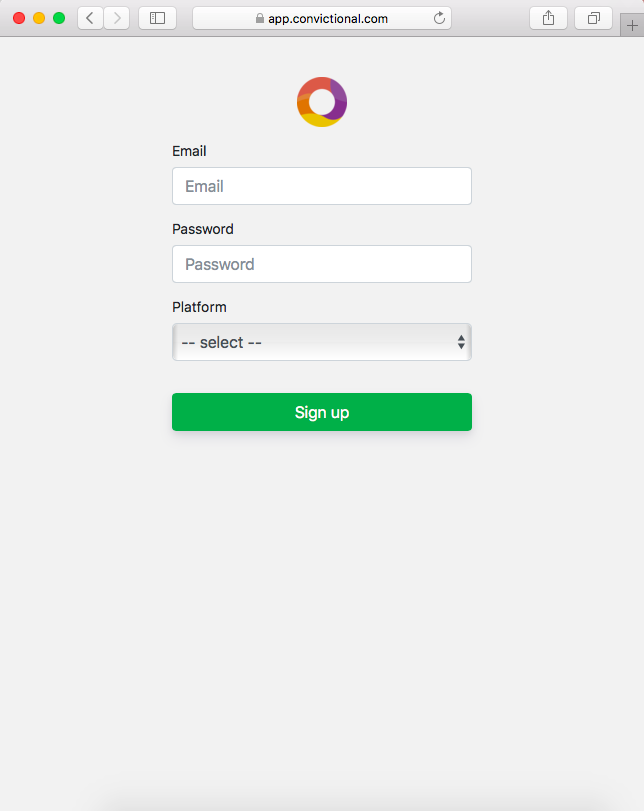
Task: Click the Password field label
Action: coord(203,229)
